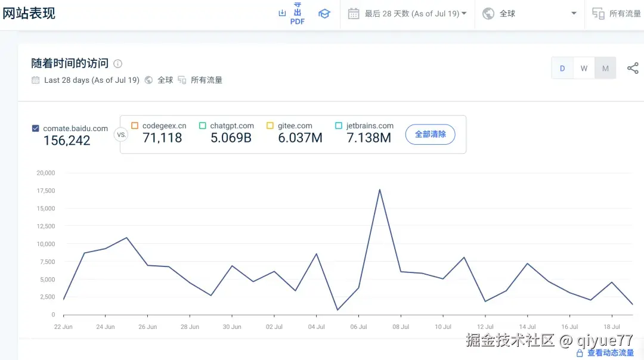Share the chart using the share icon
644x360 pixels.
click(x=633, y=68)
